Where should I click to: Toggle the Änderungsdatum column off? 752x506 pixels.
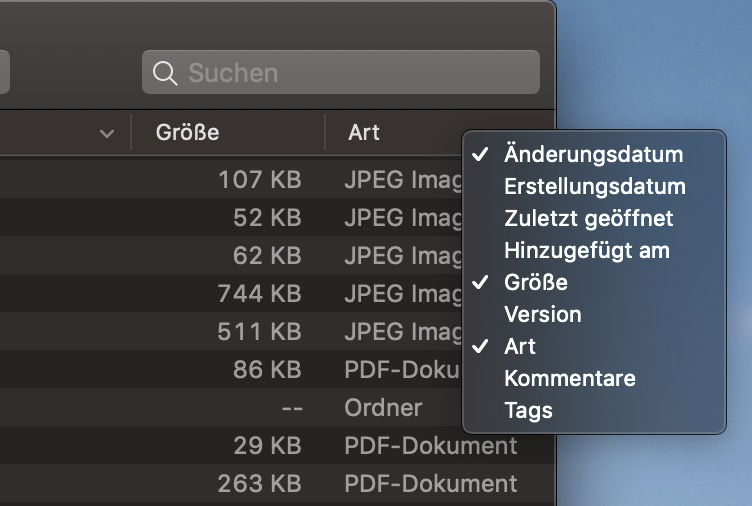(594, 154)
